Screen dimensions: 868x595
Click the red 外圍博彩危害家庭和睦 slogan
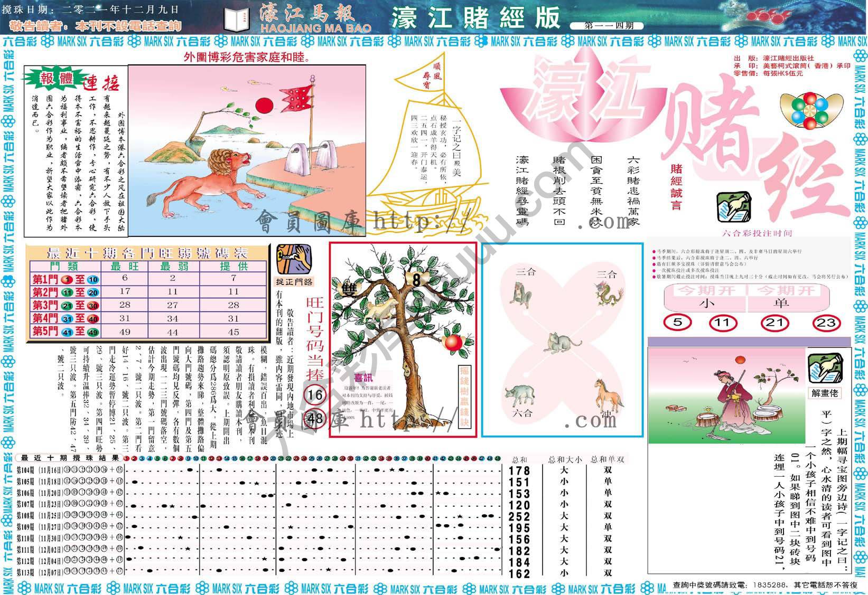pos(247,57)
